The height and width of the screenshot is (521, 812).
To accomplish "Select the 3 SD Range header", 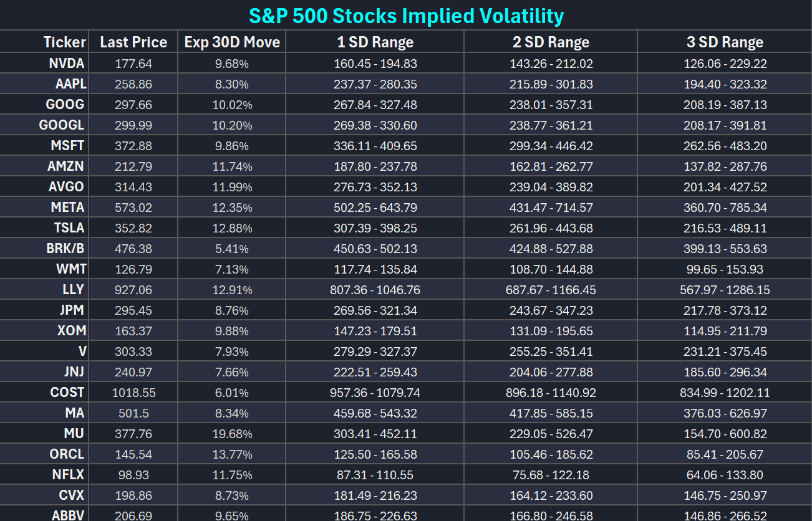I will 725,42.
